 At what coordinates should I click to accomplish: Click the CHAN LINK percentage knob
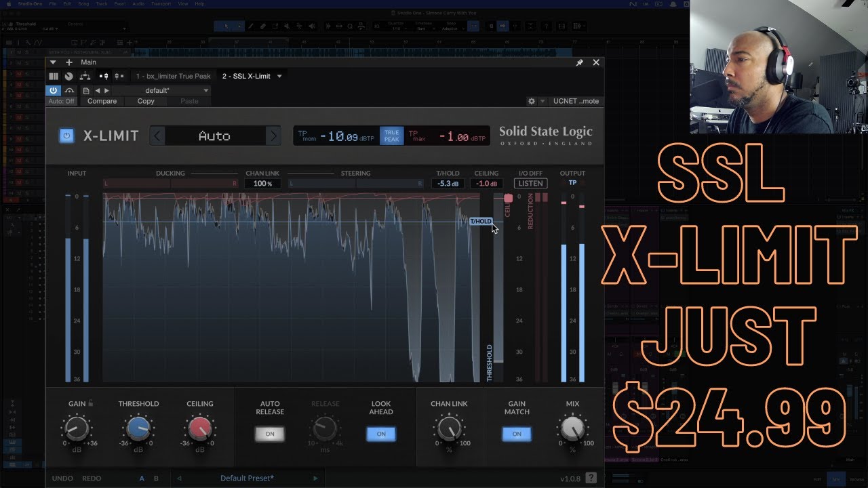(449, 428)
